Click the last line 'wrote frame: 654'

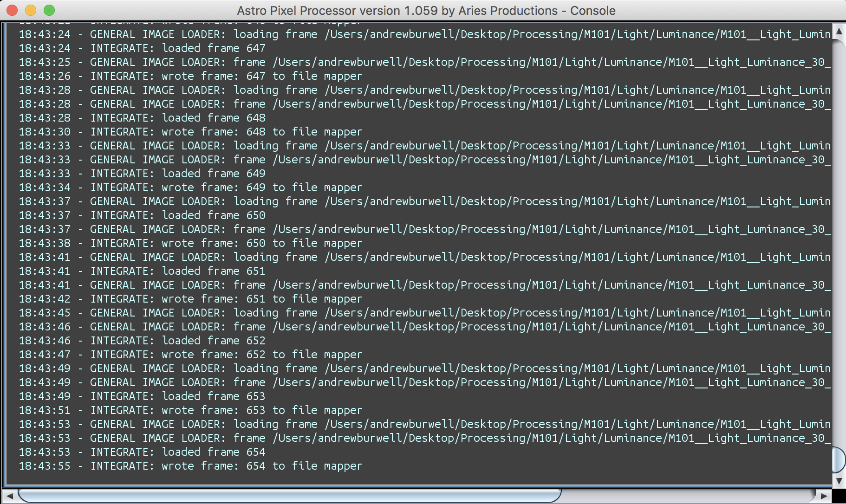(x=226, y=466)
